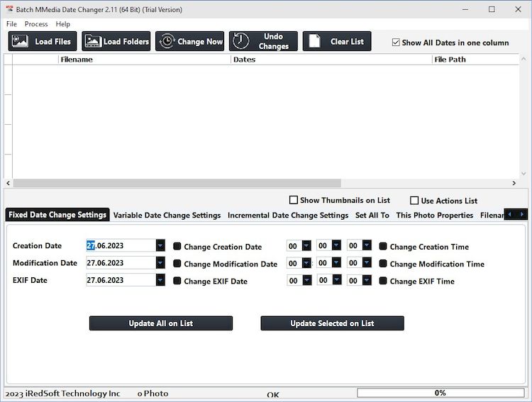Open Creation Date calendar dropdown
532x402 pixels.
(160, 245)
